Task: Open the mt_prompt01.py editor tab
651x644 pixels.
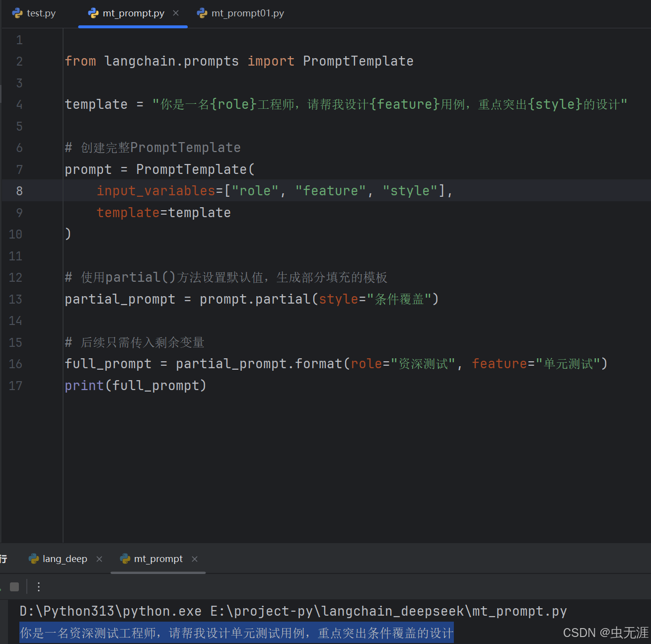Action: (x=241, y=13)
